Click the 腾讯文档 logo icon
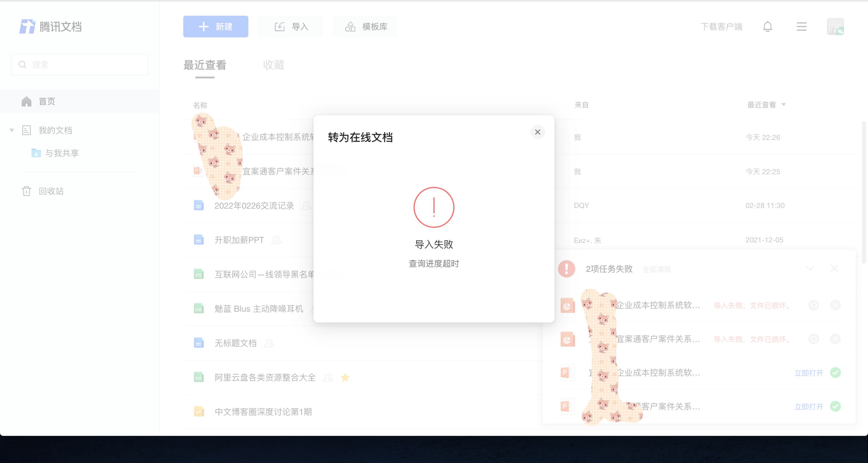 (x=27, y=27)
